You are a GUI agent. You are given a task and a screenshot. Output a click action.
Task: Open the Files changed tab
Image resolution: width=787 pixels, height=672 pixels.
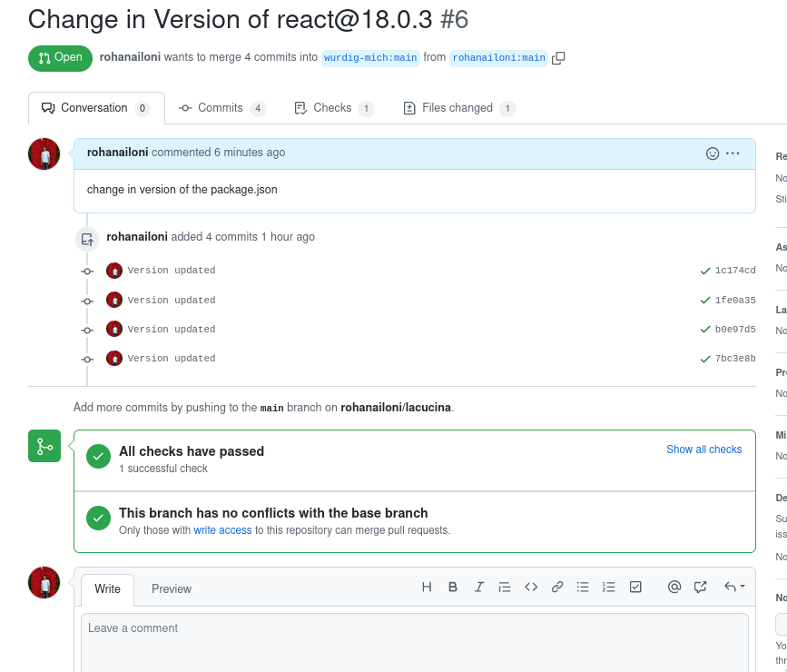point(459,108)
